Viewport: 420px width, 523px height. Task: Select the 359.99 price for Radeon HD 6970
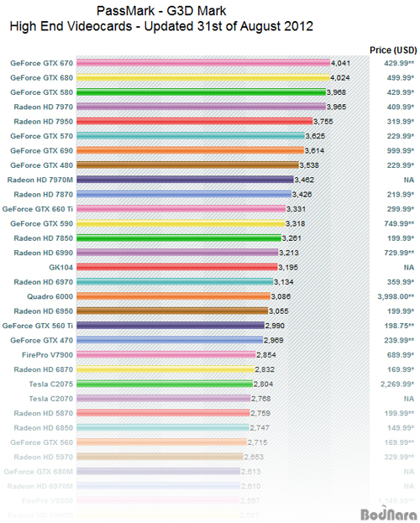(401, 282)
